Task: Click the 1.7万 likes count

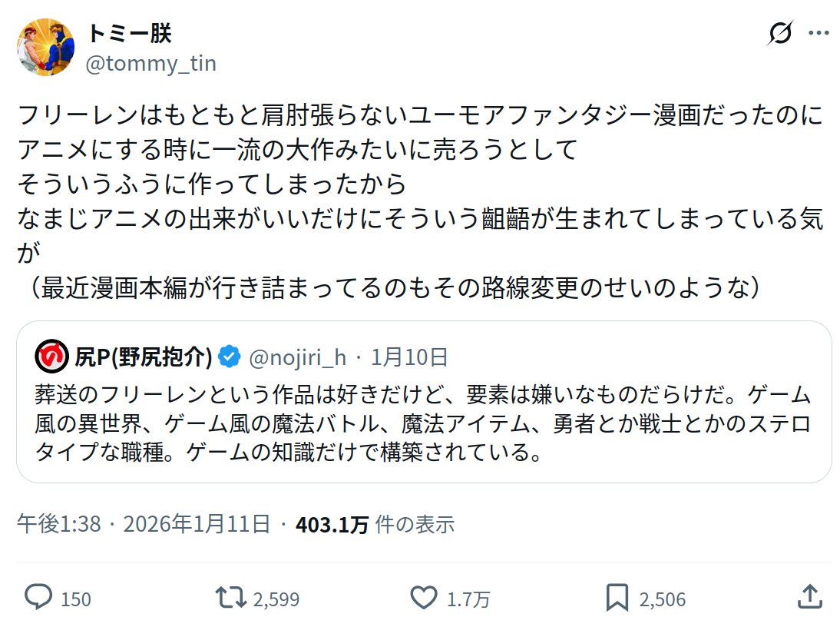Action: click(468, 599)
